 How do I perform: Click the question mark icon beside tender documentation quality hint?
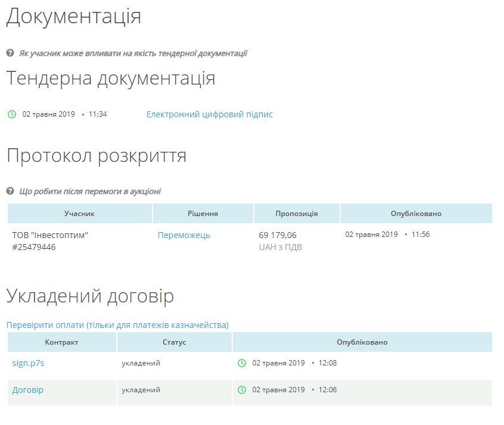[x=10, y=53]
